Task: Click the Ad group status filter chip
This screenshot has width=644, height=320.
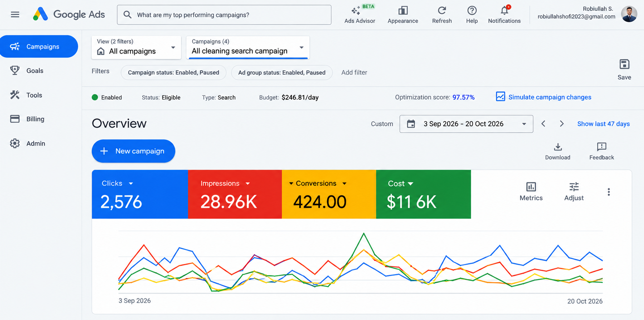Action: 282,72
